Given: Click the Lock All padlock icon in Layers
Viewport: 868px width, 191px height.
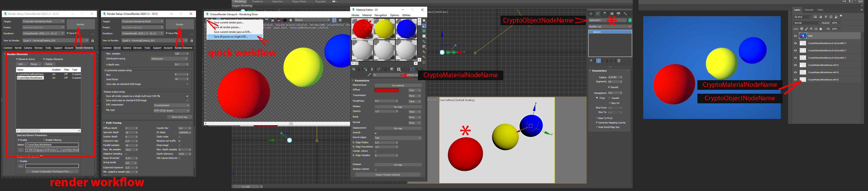Looking at the screenshot, I should click(x=821, y=29).
